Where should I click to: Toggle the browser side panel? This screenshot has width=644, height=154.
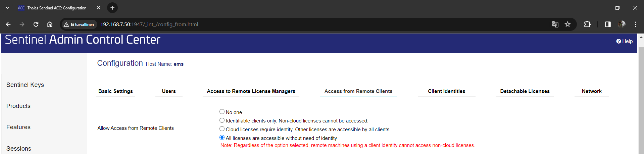(608, 24)
